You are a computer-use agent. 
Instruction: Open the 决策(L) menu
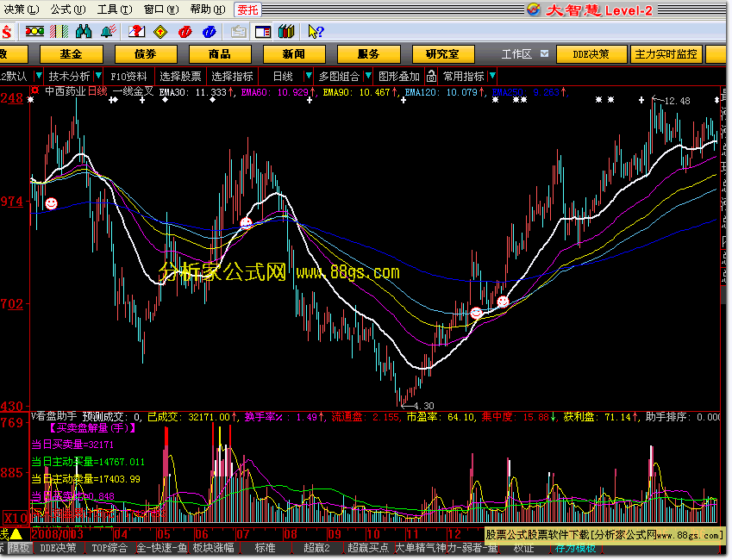click(21, 9)
